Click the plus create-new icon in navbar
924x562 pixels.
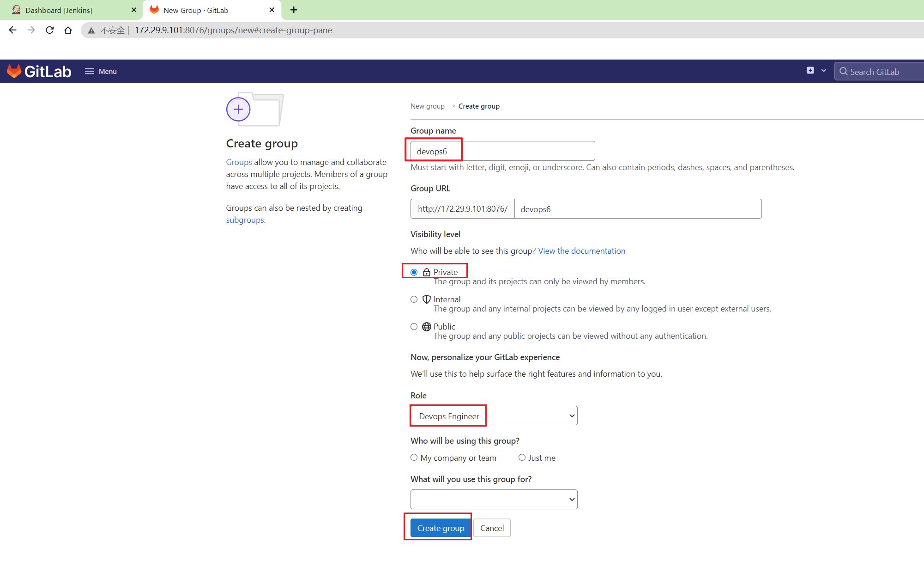pyautogui.click(x=810, y=70)
